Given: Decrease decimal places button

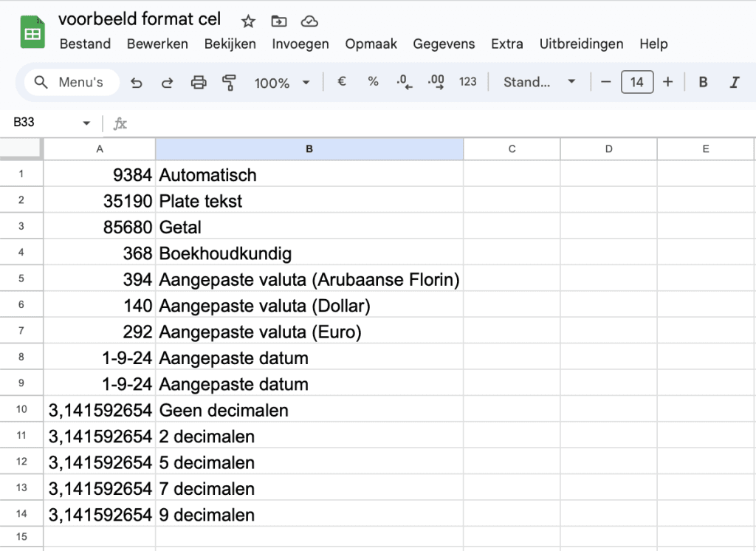Looking at the screenshot, I should click(405, 83).
